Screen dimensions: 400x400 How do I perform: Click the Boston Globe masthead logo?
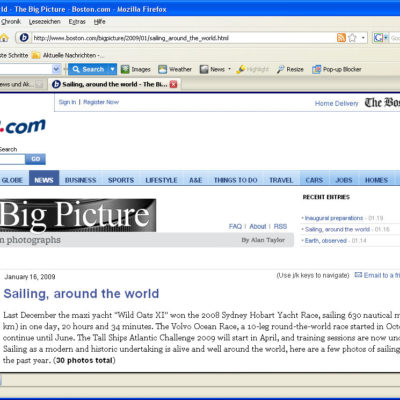(382, 103)
